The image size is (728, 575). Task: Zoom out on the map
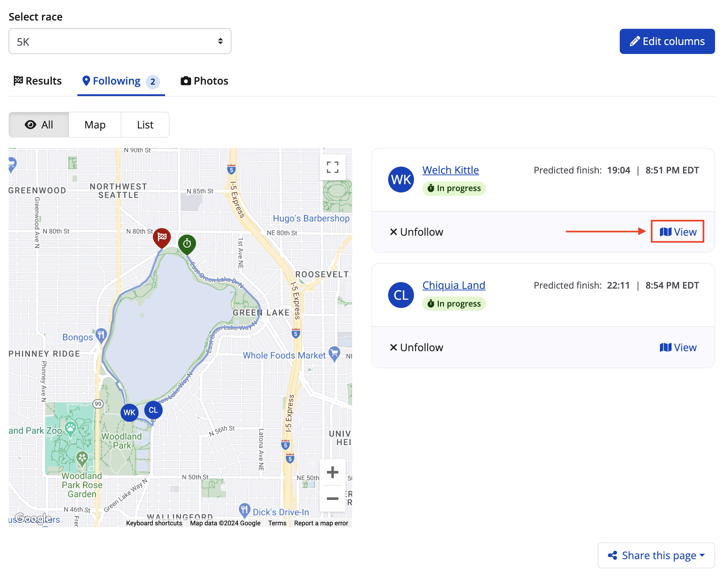[x=332, y=498]
